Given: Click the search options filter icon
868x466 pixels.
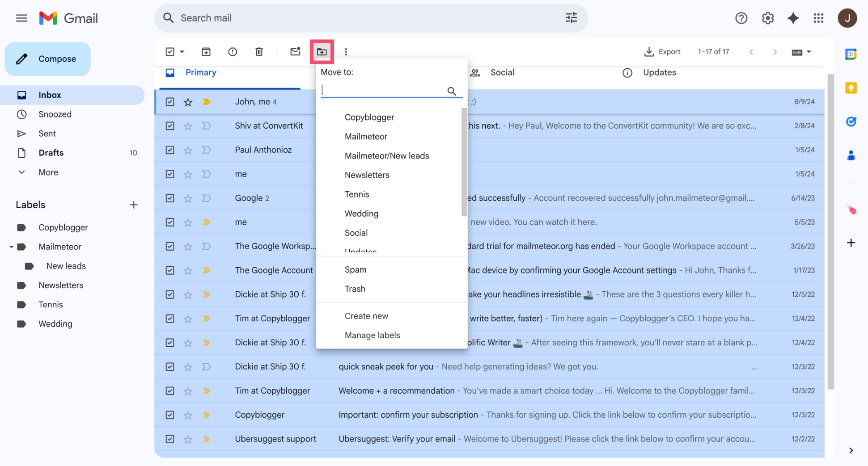Looking at the screenshot, I should click(x=571, y=18).
